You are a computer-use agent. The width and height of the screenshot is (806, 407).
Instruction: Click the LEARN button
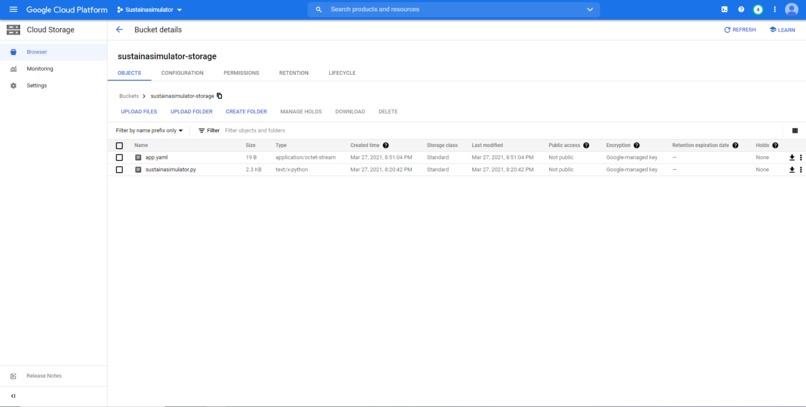tap(782, 30)
